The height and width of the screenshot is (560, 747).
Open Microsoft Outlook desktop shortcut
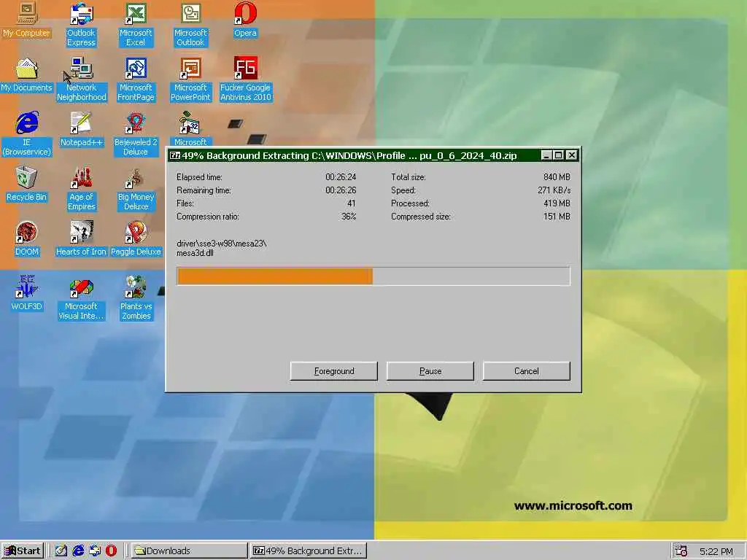tap(190, 25)
